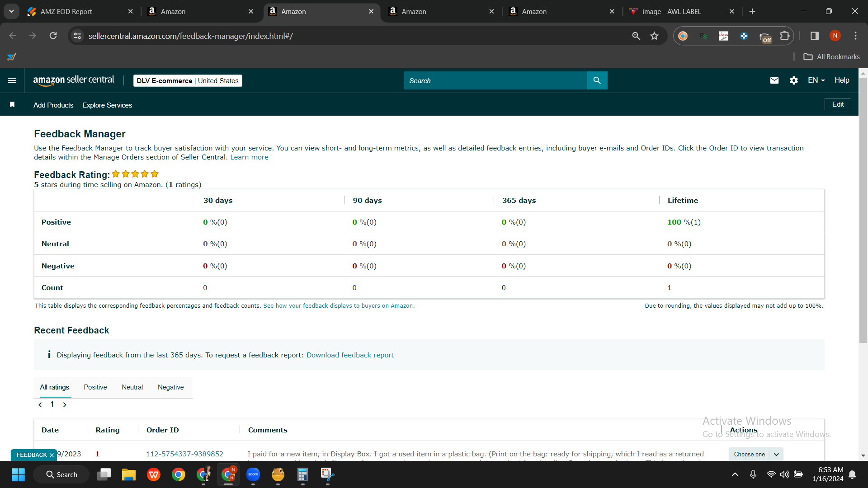Open All Bookmarks folder

click(831, 57)
